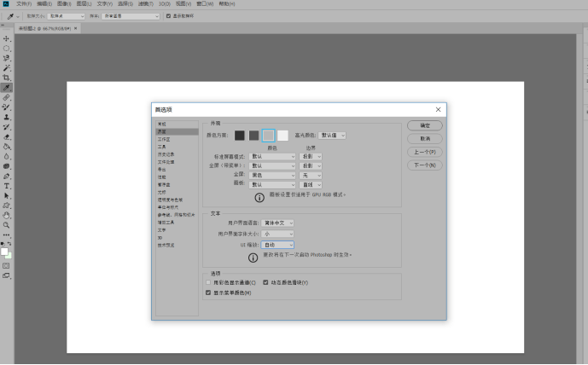Open the 用户界面语言 dropdown
Viewport: 588px width, 365px height.
[x=277, y=223]
